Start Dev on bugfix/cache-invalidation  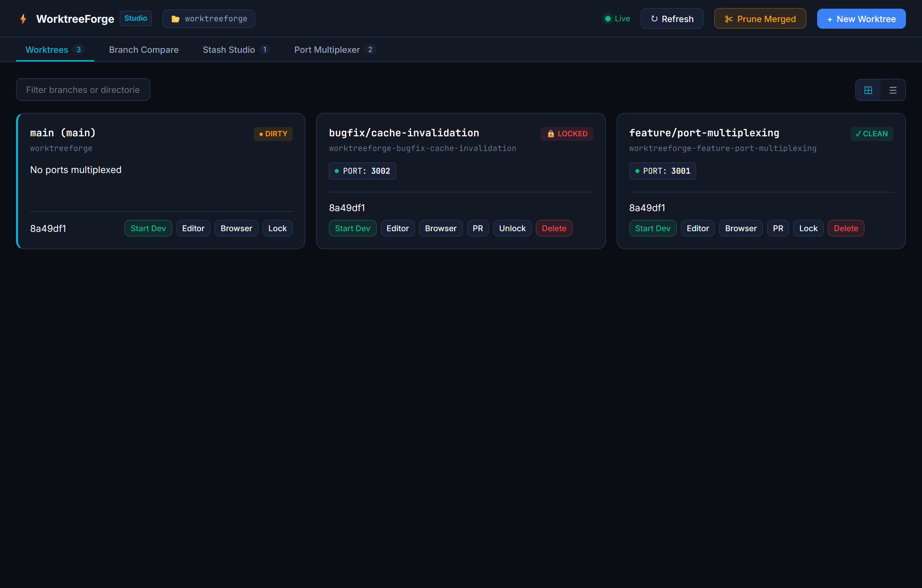coord(352,228)
